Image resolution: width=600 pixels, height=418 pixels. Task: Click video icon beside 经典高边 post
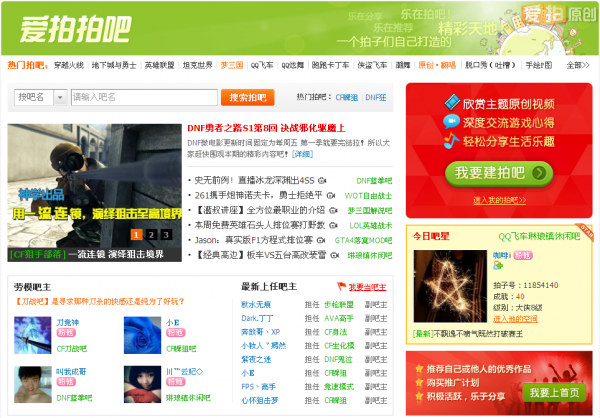pyautogui.click(x=334, y=255)
